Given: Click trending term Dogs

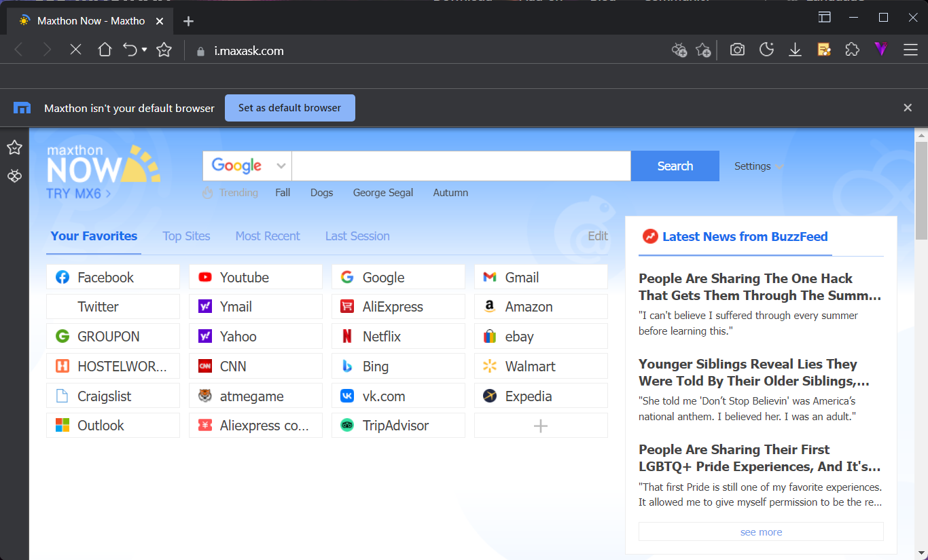Looking at the screenshot, I should [x=321, y=193].
